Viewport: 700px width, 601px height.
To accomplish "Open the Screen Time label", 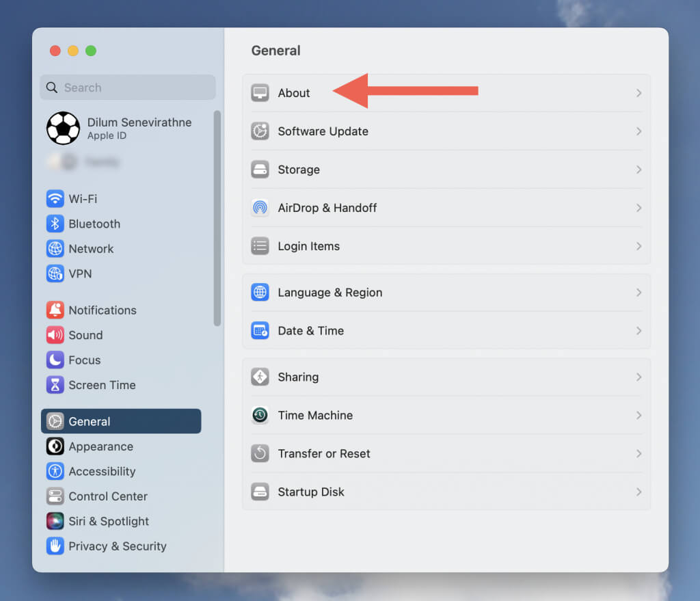I will pos(103,385).
